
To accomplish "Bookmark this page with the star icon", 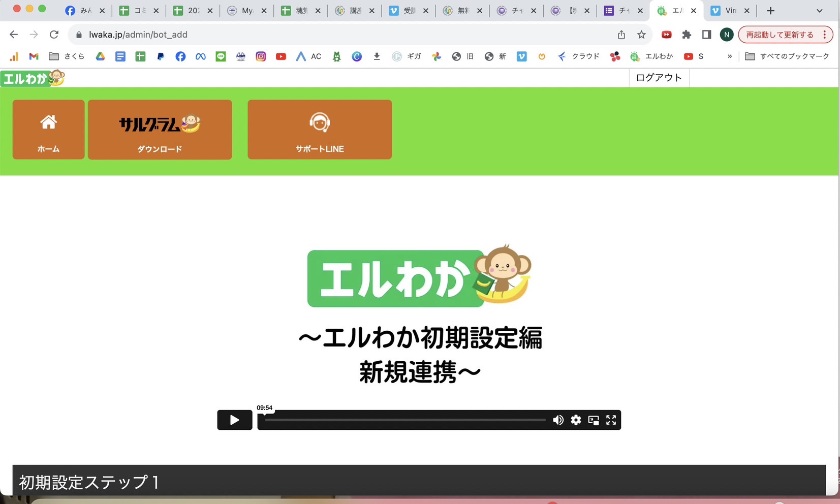I will click(x=641, y=35).
